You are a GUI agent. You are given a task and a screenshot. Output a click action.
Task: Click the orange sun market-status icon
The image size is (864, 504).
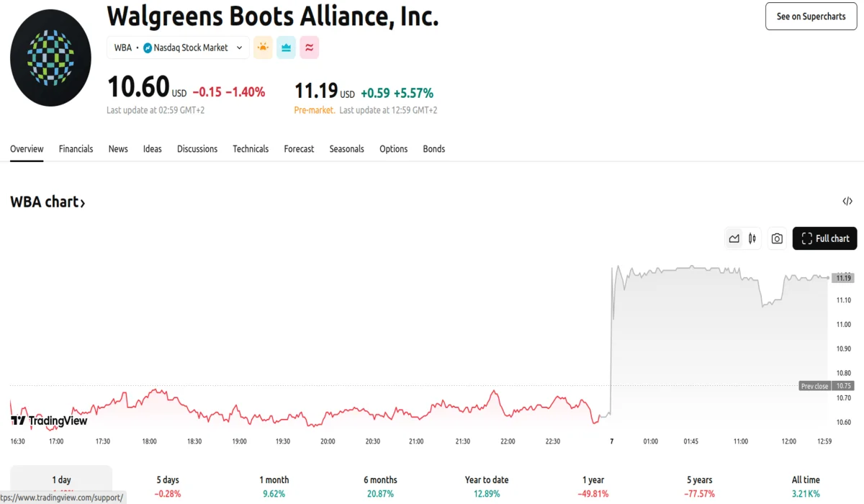[263, 48]
